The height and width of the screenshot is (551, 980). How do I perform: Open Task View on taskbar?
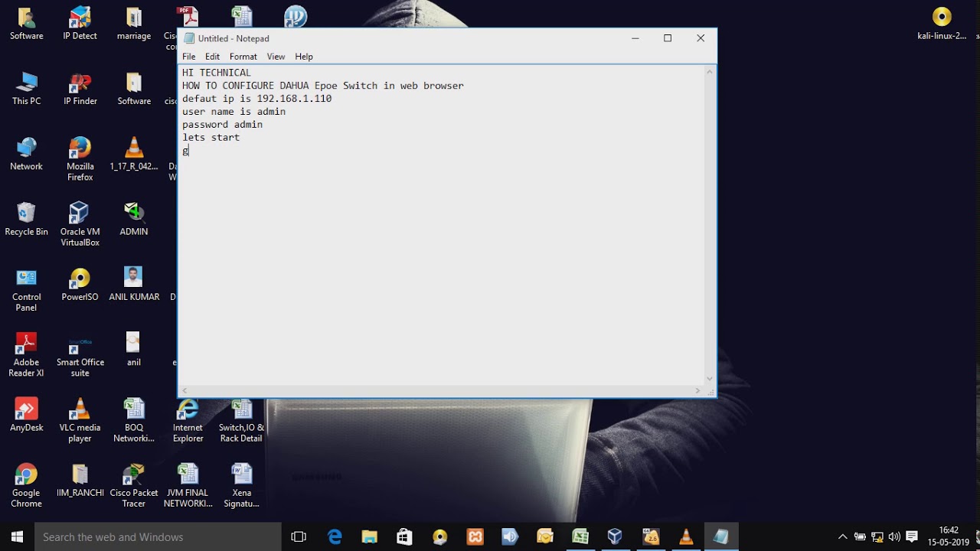299,536
